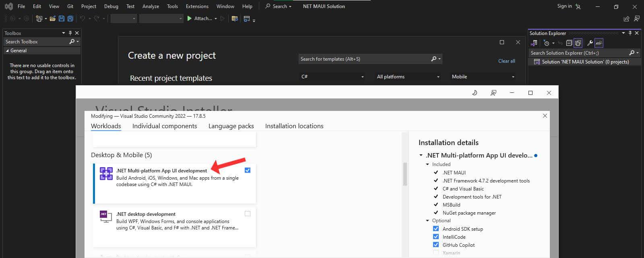Collapse the Optional components section
Viewport: 644px width, 258px height.
click(x=428, y=221)
